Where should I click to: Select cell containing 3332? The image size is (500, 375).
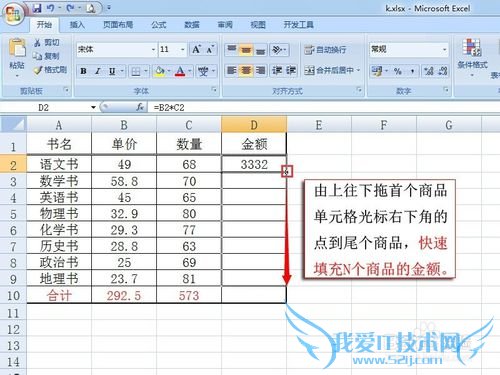tap(254, 164)
